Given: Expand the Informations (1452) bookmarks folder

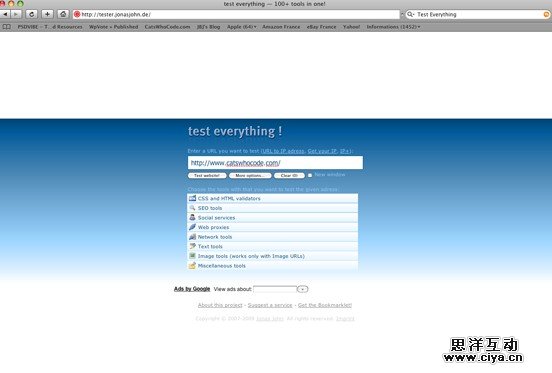Looking at the screenshot, I should tap(393, 27).
